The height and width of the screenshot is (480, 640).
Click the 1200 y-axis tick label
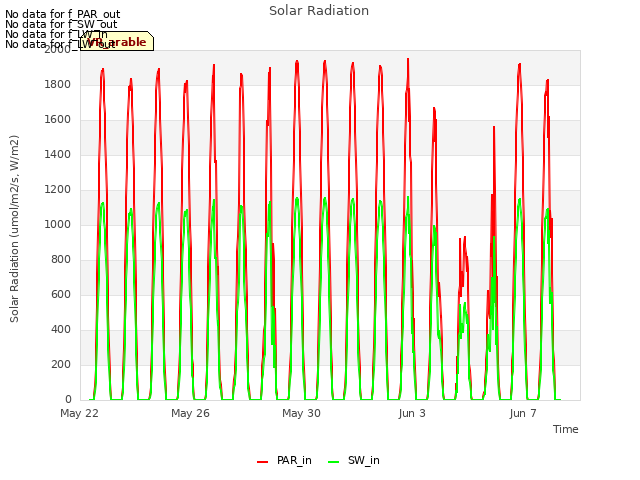point(58,190)
